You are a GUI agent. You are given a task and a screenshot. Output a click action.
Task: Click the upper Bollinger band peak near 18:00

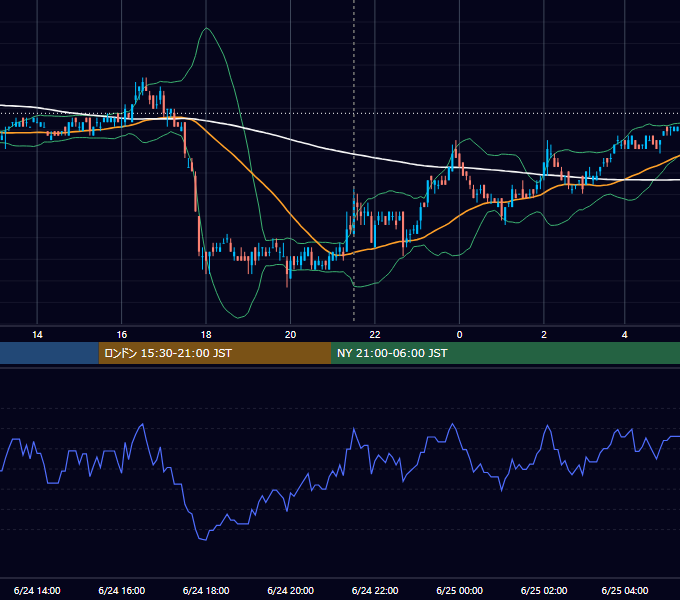click(x=206, y=28)
